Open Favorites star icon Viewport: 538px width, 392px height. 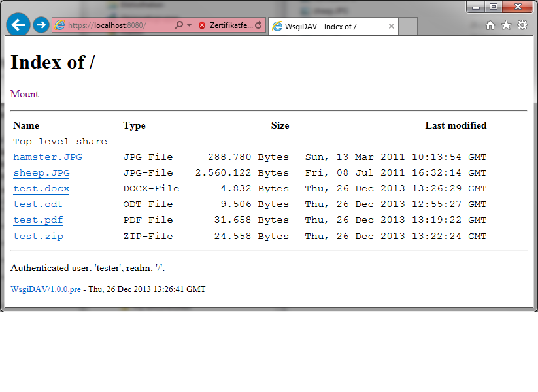(x=506, y=25)
